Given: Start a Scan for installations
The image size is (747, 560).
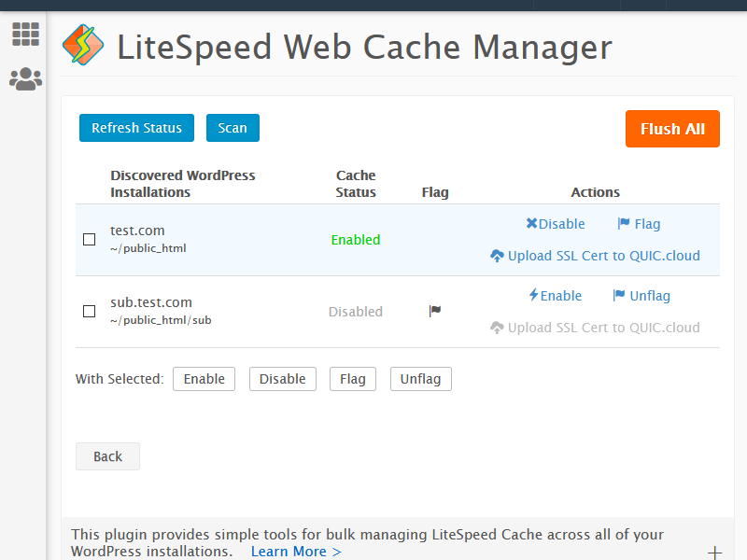Looking at the screenshot, I should click(233, 128).
